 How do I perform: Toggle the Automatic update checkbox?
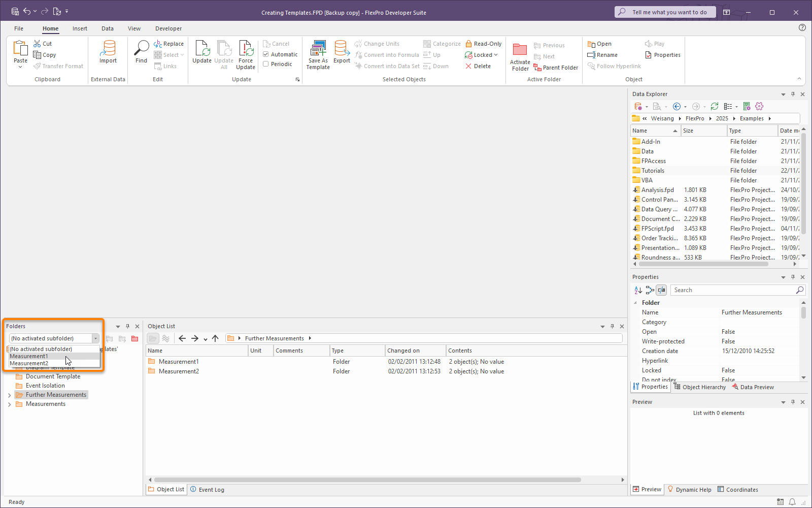pyautogui.click(x=265, y=54)
